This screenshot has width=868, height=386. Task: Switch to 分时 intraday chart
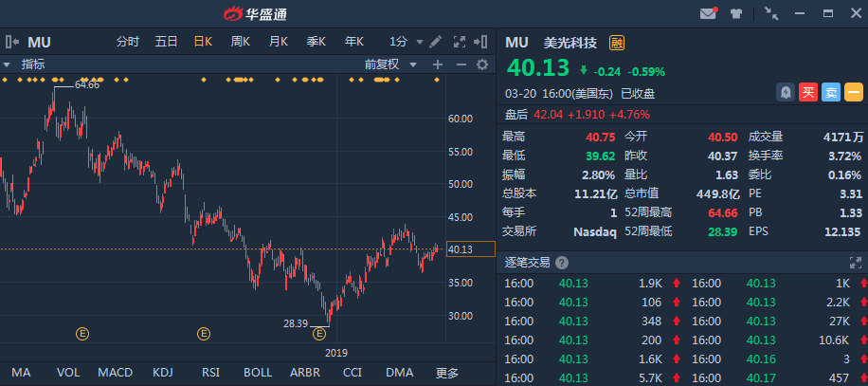[x=128, y=42]
